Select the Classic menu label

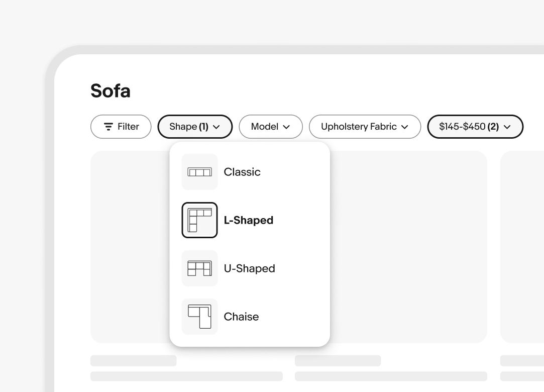242,172
